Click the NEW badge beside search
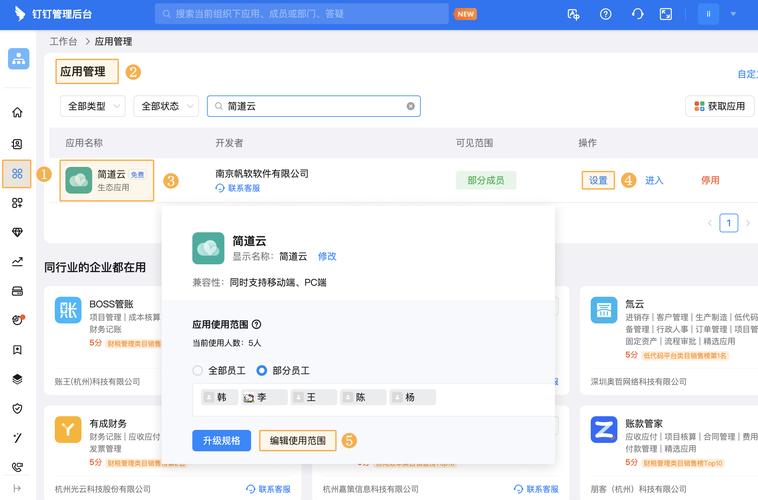This screenshot has width=758, height=500. tap(465, 14)
